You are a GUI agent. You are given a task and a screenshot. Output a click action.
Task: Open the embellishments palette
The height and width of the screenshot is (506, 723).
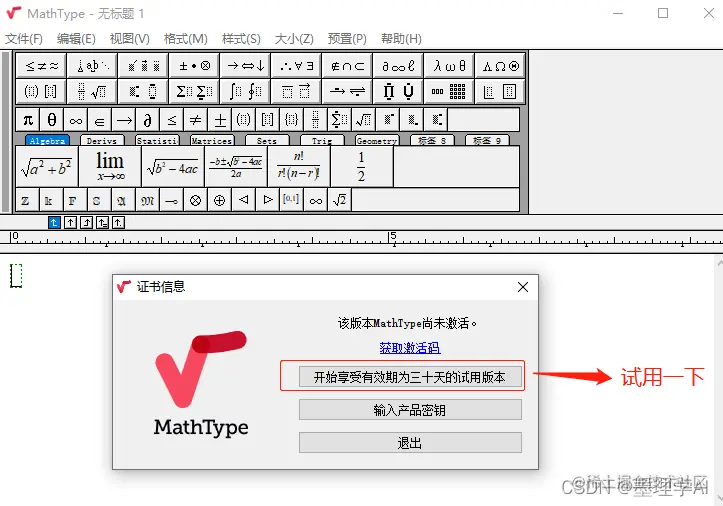point(144,65)
